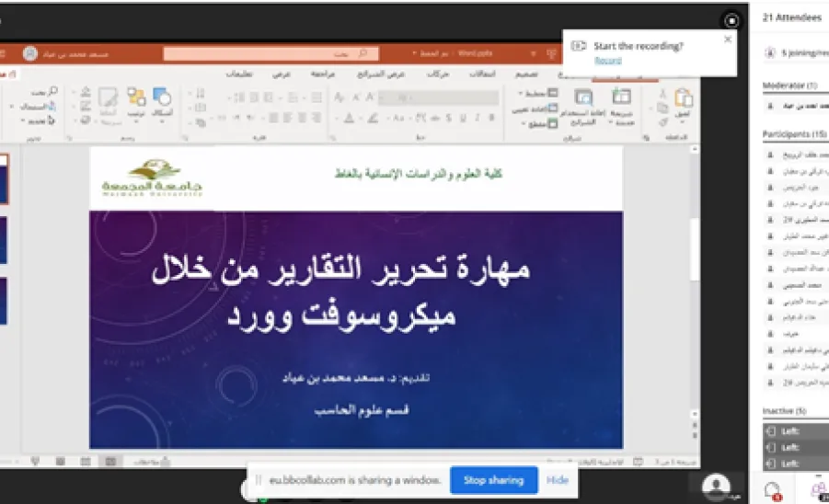Screen dimensions: 829x504
Task: Click the Increase Font Size icon
Action: 370,97
